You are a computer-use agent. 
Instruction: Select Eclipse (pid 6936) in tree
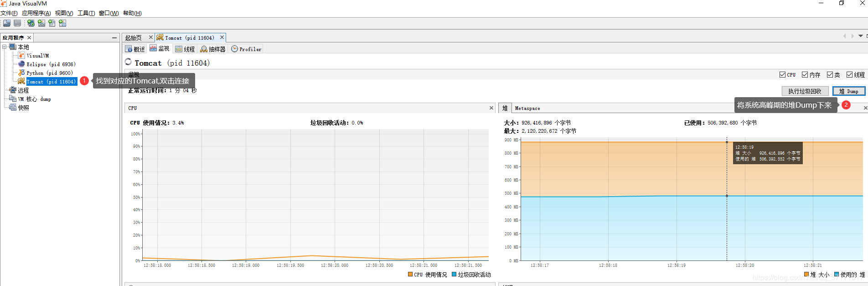point(51,64)
